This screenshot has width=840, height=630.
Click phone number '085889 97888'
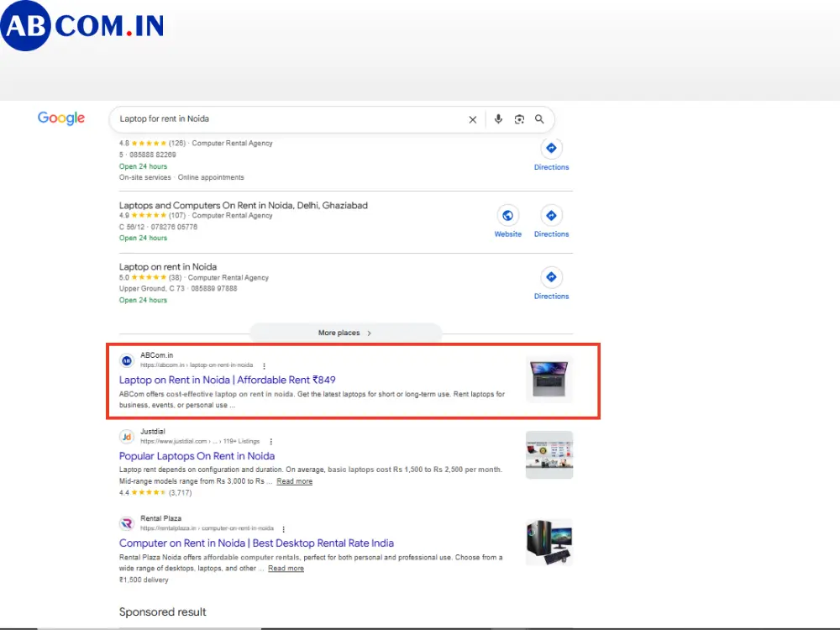[213, 288]
